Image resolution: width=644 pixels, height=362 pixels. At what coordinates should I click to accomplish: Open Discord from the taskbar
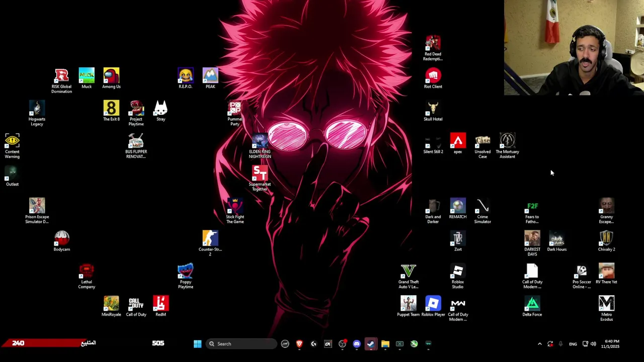[357, 344]
